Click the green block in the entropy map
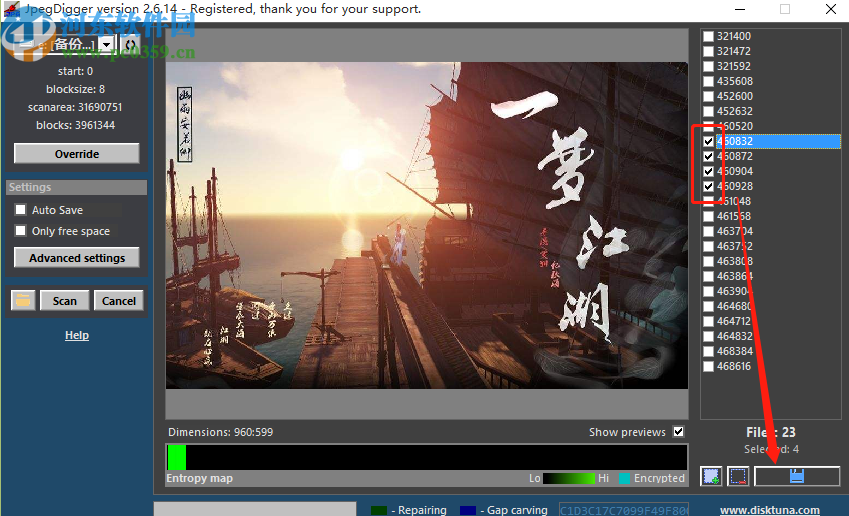The height and width of the screenshot is (516, 849). pos(177,458)
